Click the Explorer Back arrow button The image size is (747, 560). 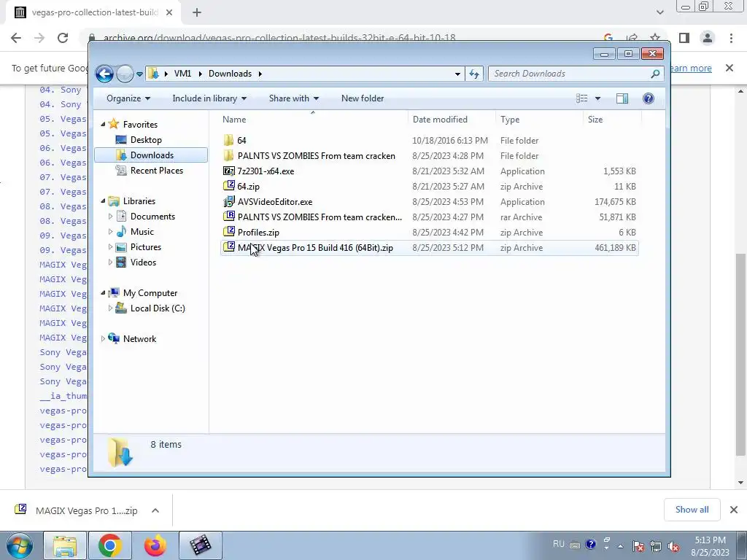(x=104, y=74)
